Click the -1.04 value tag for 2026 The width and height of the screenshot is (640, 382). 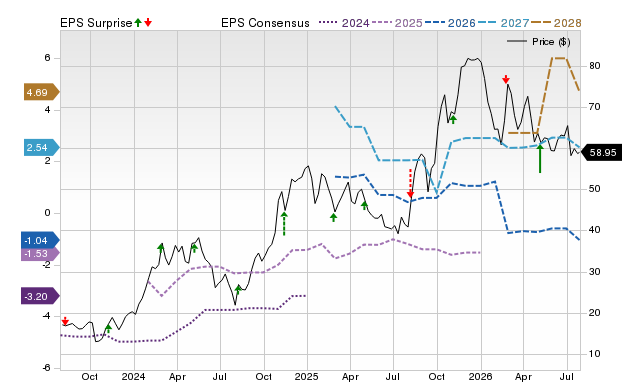[x=40, y=240]
